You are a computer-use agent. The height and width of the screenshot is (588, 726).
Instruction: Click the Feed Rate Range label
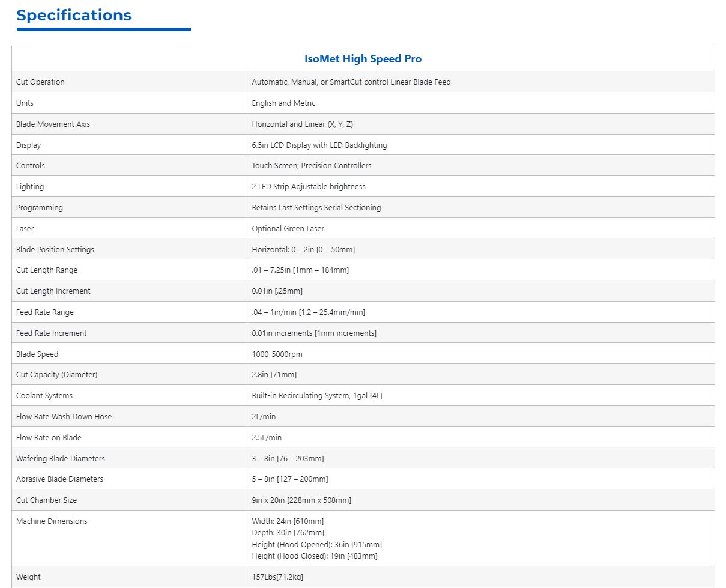45,312
